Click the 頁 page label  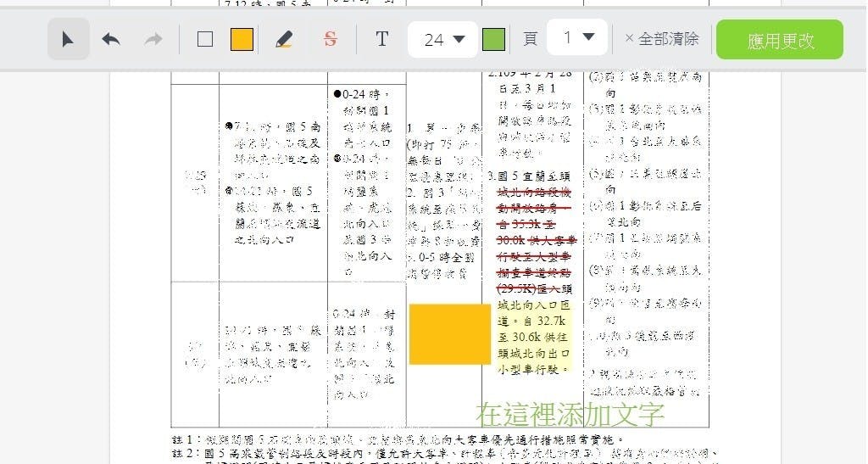531,39
